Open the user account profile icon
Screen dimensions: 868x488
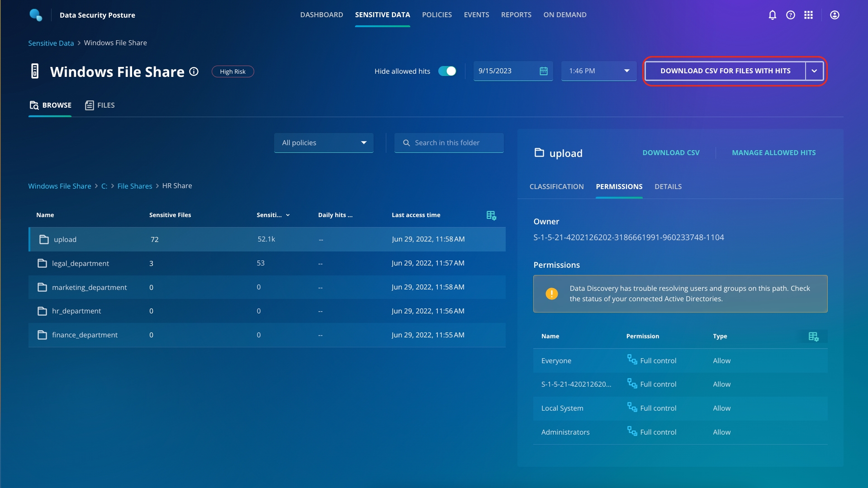pyautogui.click(x=835, y=15)
